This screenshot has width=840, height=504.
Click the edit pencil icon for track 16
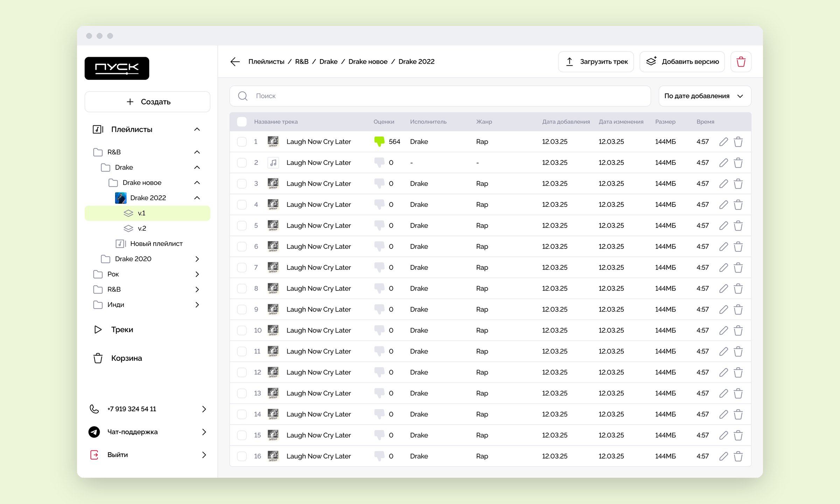(x=723, y=456)
